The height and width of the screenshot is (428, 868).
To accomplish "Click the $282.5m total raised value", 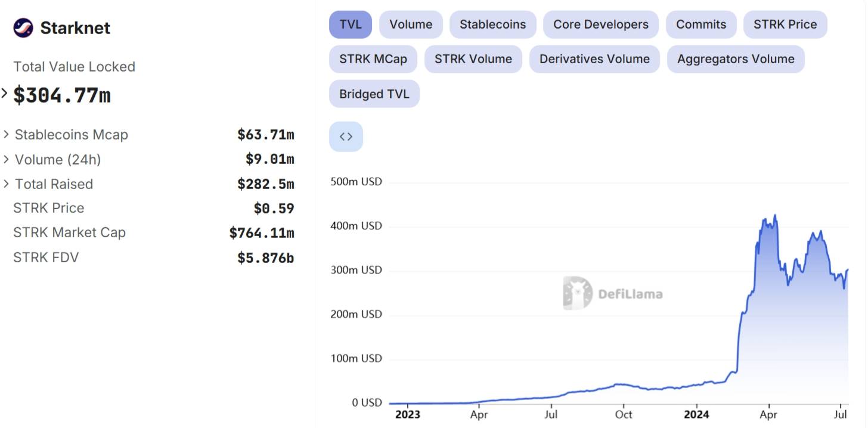I will [x=266, y=184].
